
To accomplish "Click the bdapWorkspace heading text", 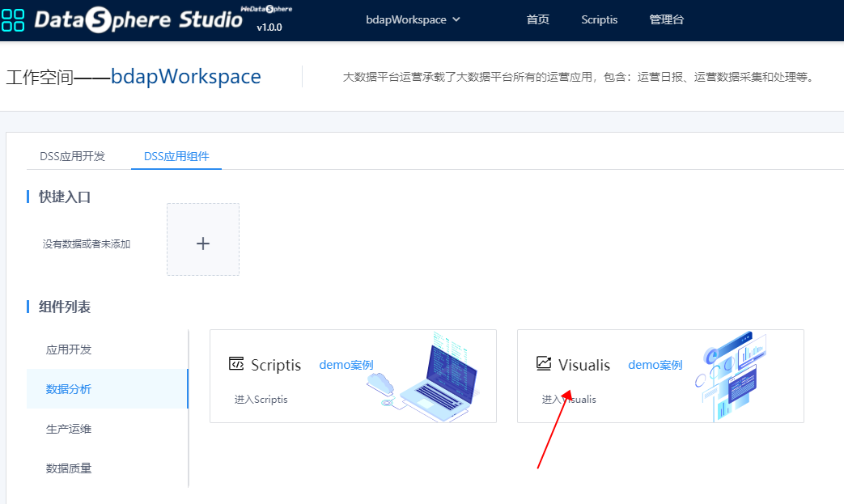I will click(x=185, y=76).
